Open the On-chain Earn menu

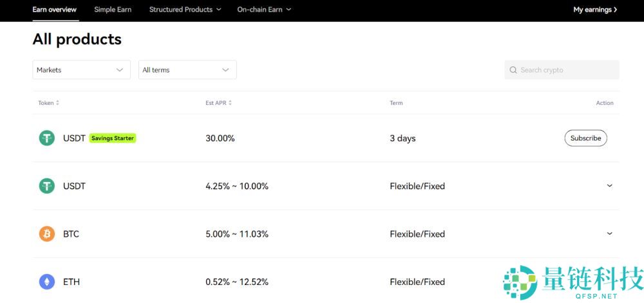(x=264, y=10)
